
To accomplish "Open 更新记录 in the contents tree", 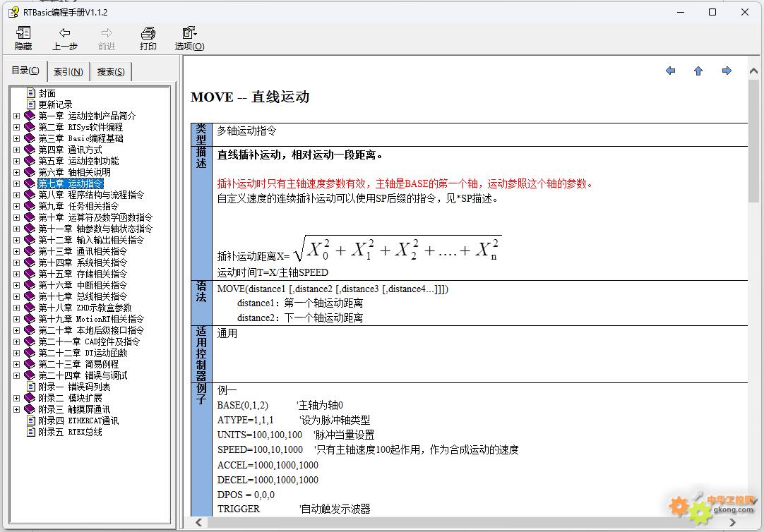I will coord(55,104).
